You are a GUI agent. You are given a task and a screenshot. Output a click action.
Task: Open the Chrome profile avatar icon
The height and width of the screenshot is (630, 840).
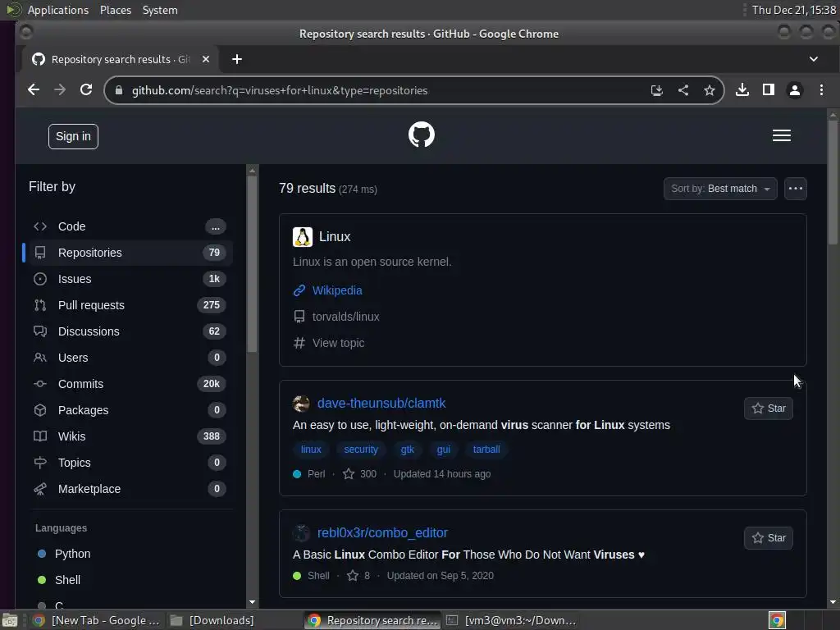pyautogui.click(x=795, y=90)
